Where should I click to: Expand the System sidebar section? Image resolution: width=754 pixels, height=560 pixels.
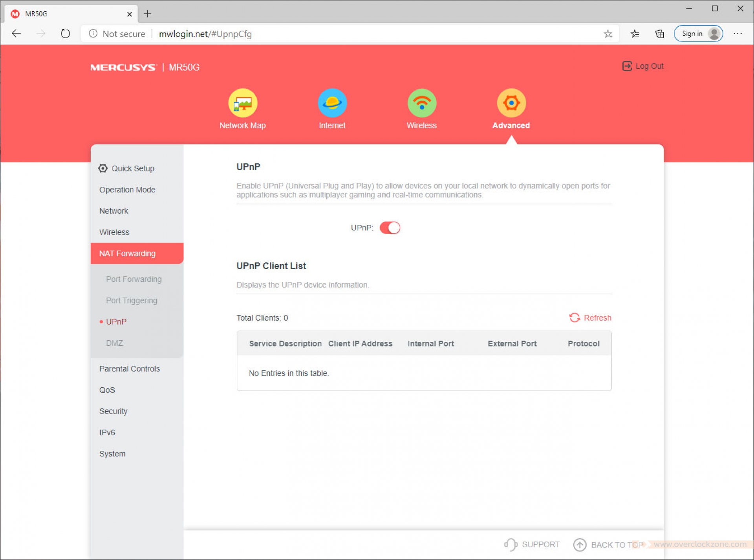(112, 454)
